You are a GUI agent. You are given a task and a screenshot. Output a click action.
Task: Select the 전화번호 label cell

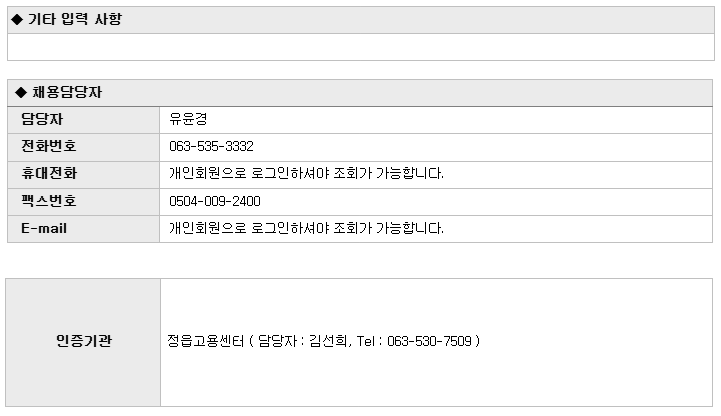pyautogui.click(x=84, y=147)
